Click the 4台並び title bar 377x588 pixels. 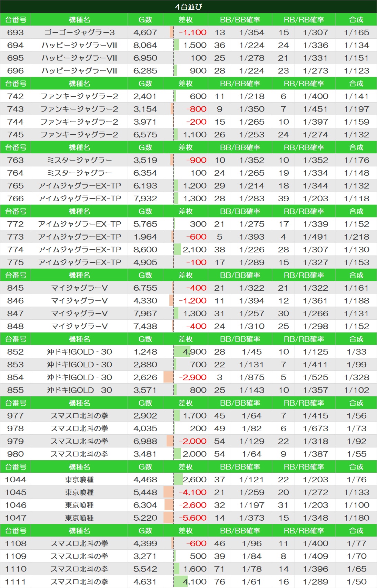(x=188, y=7)
